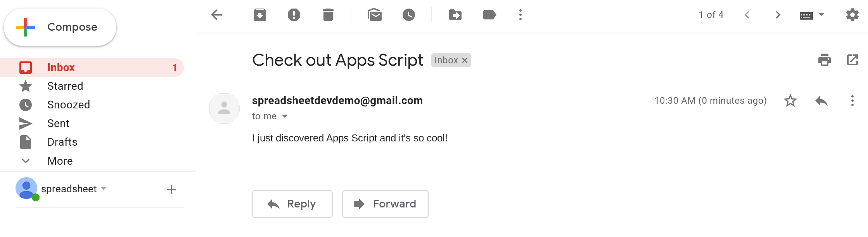Star this message
Screen dimensions: 868x237
coord(790,101)
